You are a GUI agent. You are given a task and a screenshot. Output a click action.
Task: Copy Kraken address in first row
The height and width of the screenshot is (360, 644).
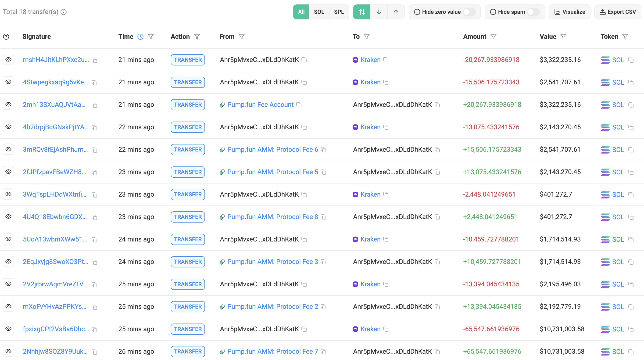[x=386, y=60]
